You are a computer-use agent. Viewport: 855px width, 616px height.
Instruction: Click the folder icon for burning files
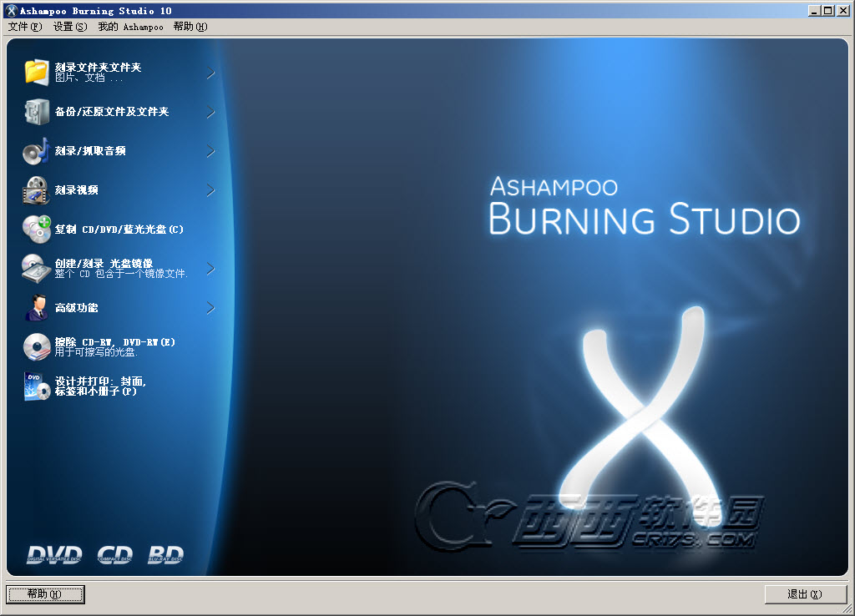click(x=37, y=73)
